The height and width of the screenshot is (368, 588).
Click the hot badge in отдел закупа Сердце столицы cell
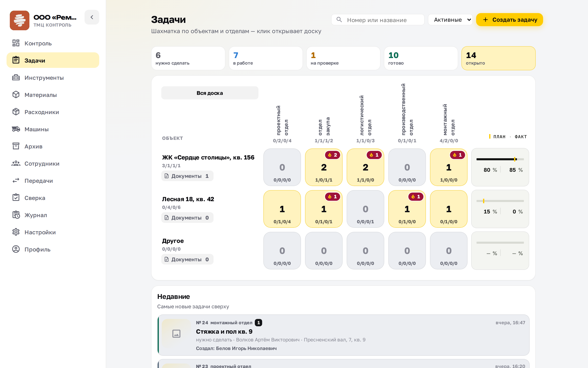pyautogui.click(x=332, y=155)
